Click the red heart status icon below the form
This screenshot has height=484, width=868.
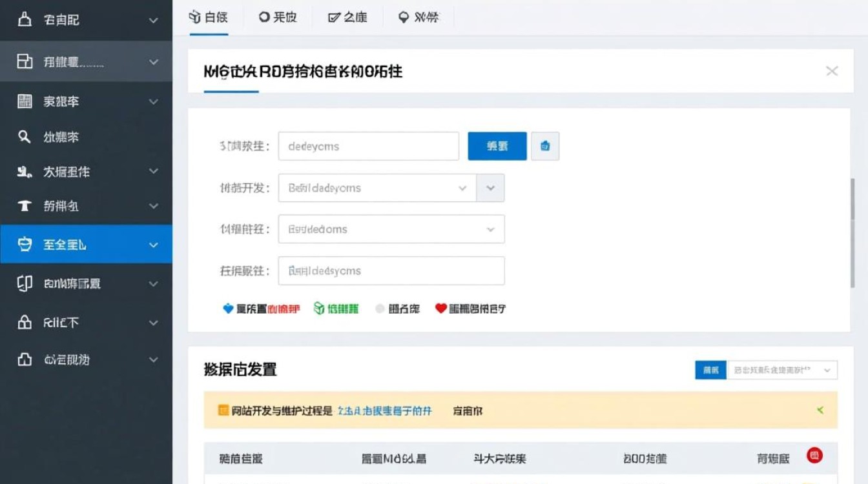click(446, 308)
